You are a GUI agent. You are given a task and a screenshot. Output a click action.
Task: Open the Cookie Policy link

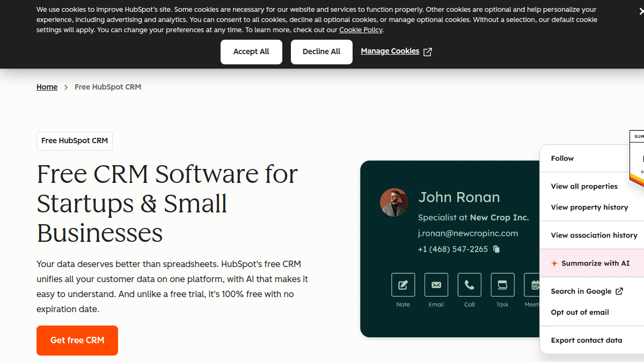(361, 30)
